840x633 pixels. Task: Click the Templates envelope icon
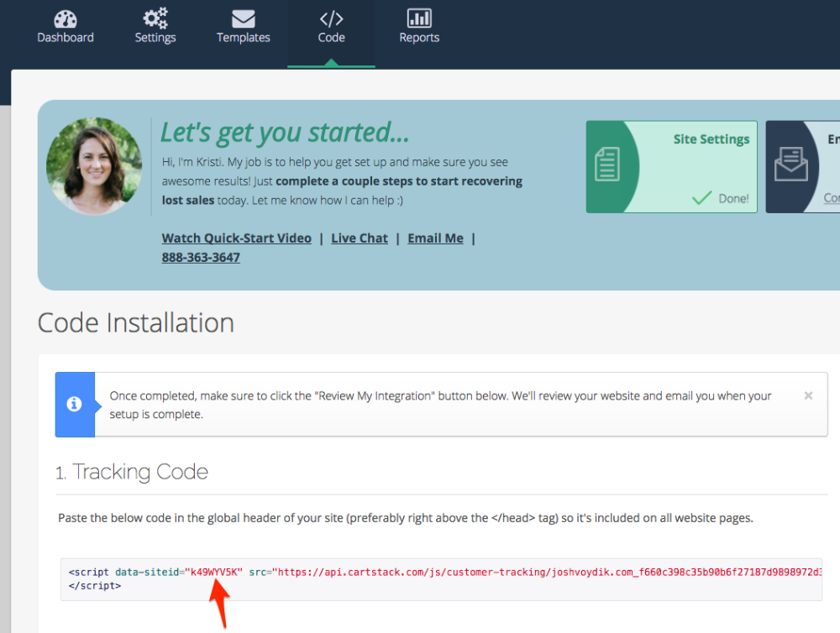(244, 18)
